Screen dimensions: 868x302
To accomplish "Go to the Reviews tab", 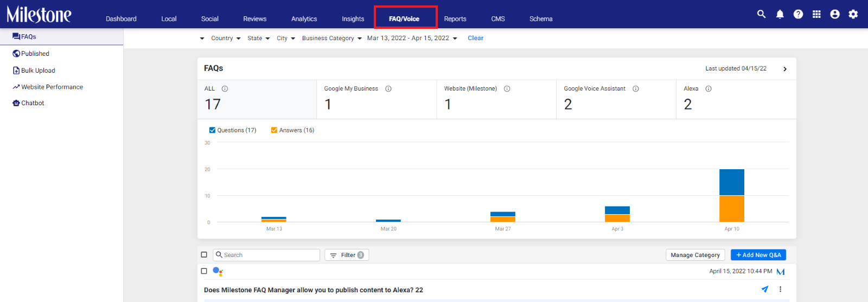I will [254, 19].
